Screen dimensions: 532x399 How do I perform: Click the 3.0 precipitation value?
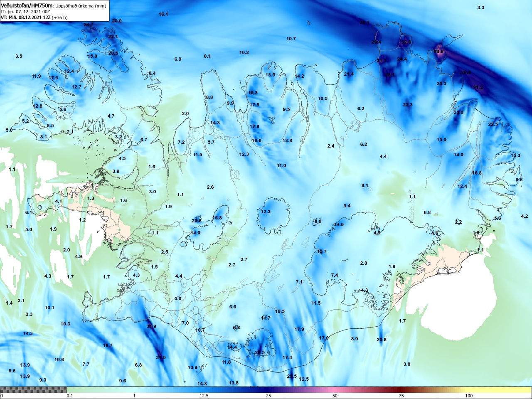[x=153, y=192]
